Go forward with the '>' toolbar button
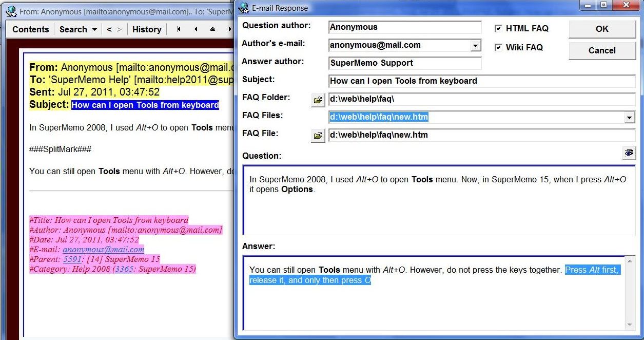 [x=120, y=29]
